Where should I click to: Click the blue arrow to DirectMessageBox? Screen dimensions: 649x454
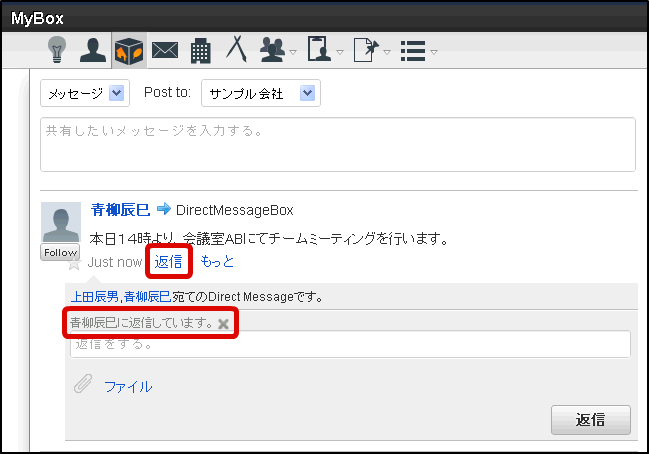coord(163,209)
